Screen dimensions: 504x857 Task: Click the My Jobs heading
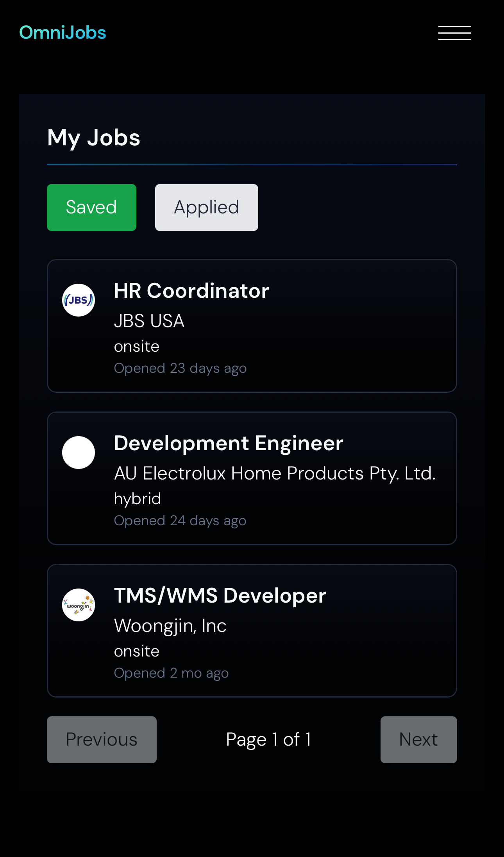[x=94, y=138]
